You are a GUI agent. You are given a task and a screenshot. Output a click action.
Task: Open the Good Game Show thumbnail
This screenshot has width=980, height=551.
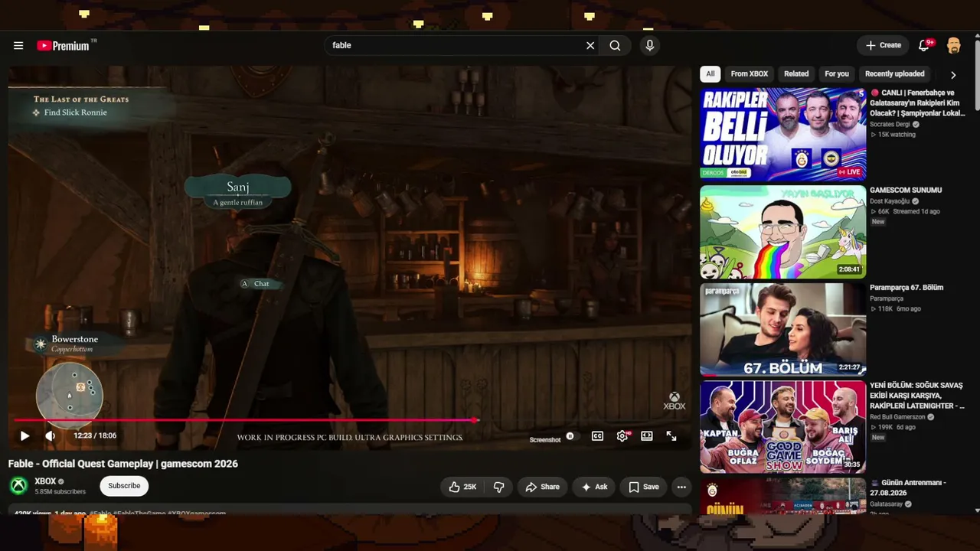[783, 427]
